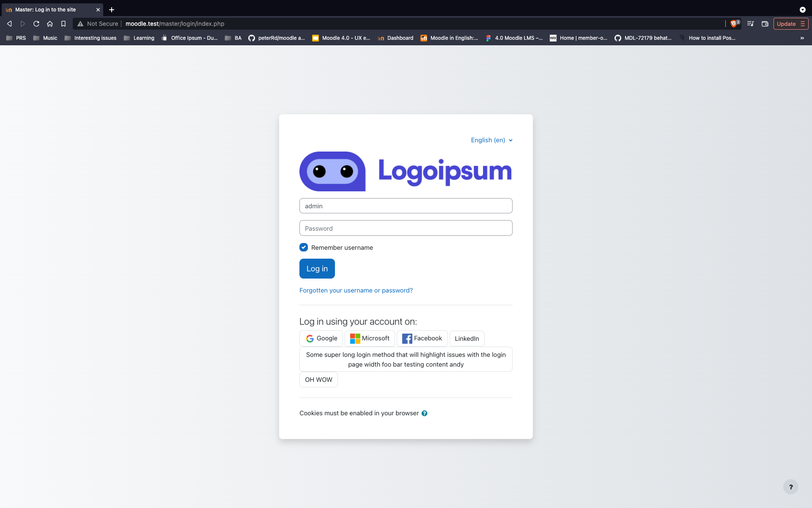Click the Logoipsum logo image
Screen dimensions: 812x508
(406, 171)
